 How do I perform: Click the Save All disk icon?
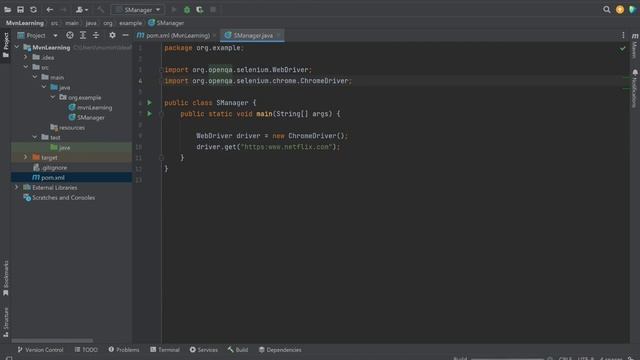[x=20, y=9]
